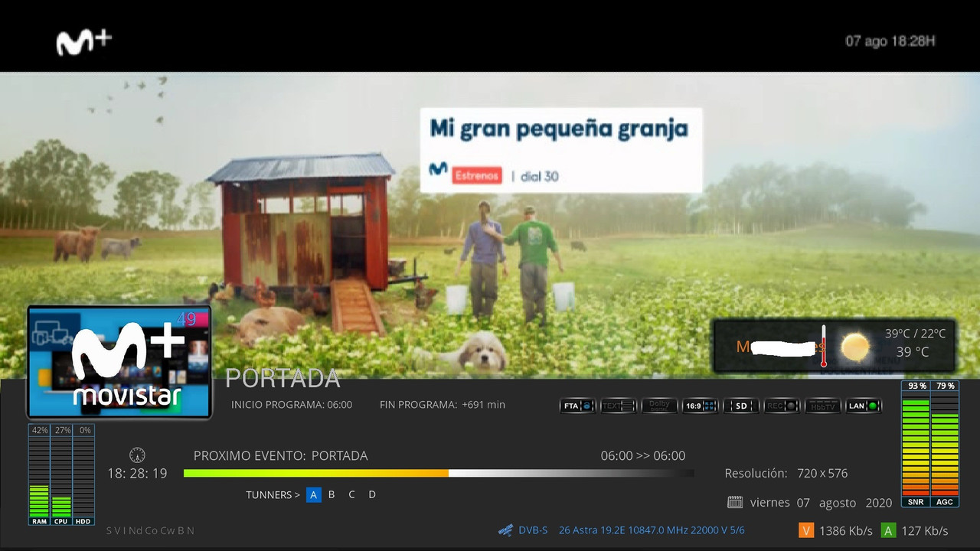Select tuner B
Viewport: 980px width, 551px height.
[332, 494]
